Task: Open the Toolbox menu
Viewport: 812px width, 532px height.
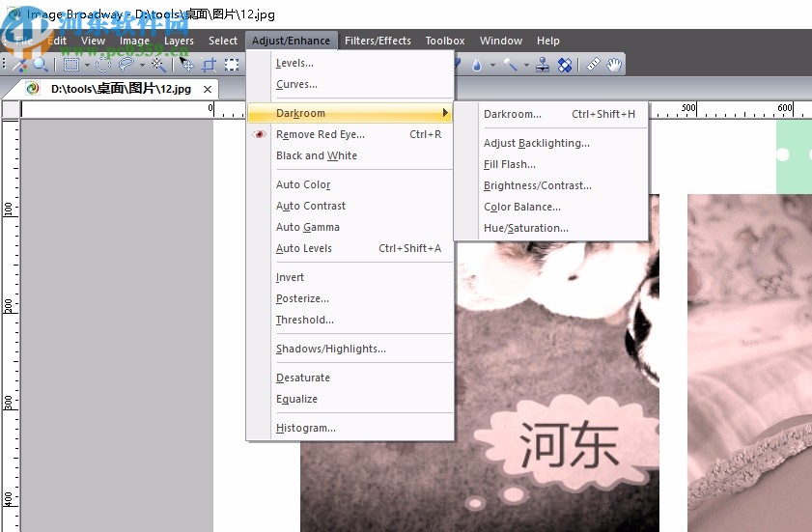Action: (445, 41)
